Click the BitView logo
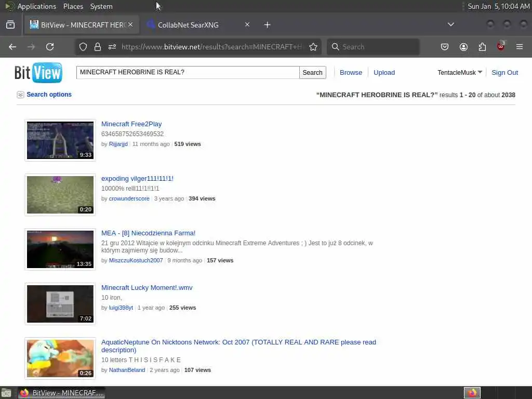Viewport: 532px width, 399px height. pyautogui.click(x=38, y=73)
